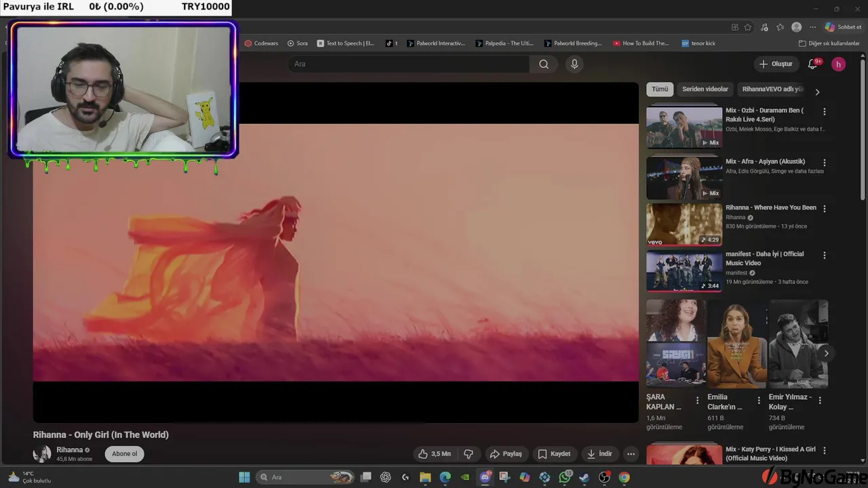Image resolution: width=868 pixels, height=488 pixels.
Task: Click the Abone ol subscribe button
Action: point(125,454)
